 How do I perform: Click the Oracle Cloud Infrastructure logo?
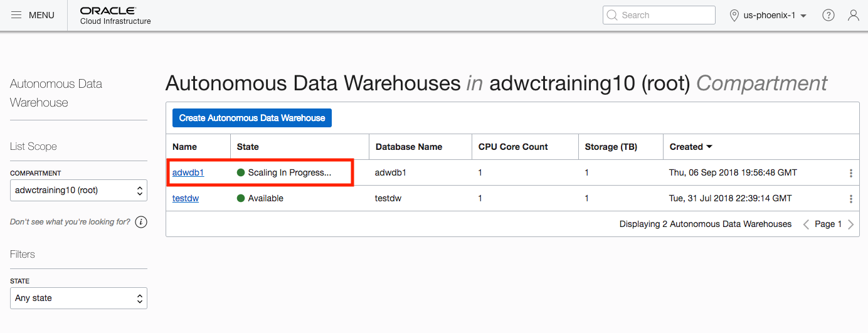click(115, 16)
